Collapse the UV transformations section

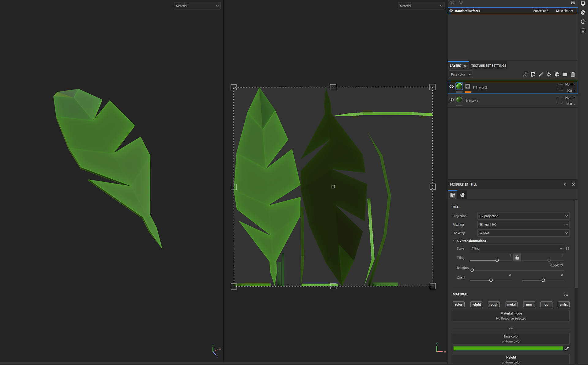coord(454,241)
